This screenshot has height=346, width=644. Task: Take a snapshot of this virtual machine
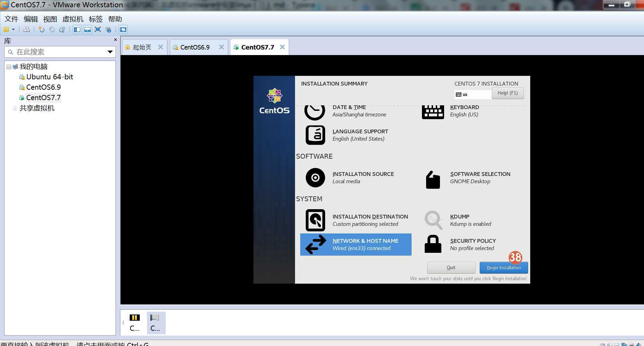point(42,29)
